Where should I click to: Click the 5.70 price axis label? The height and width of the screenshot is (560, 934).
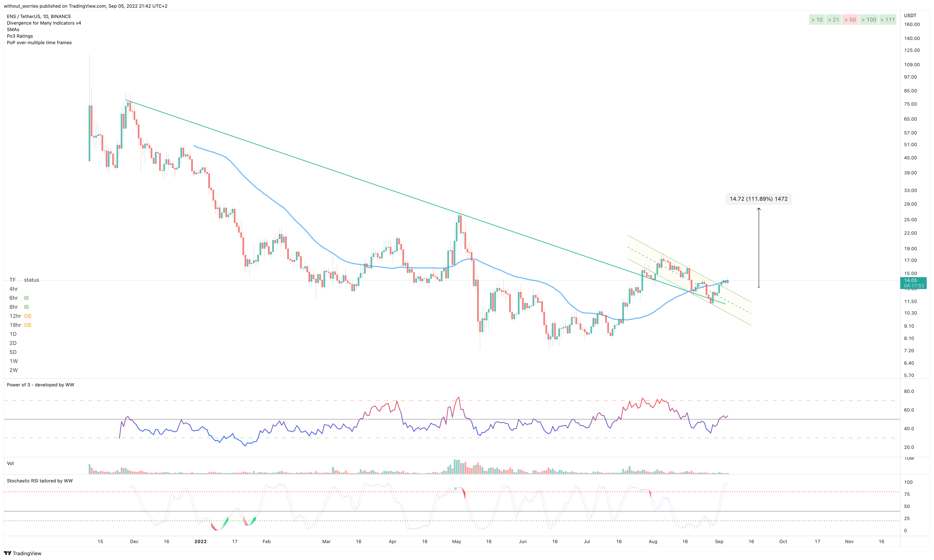(909, 375)
